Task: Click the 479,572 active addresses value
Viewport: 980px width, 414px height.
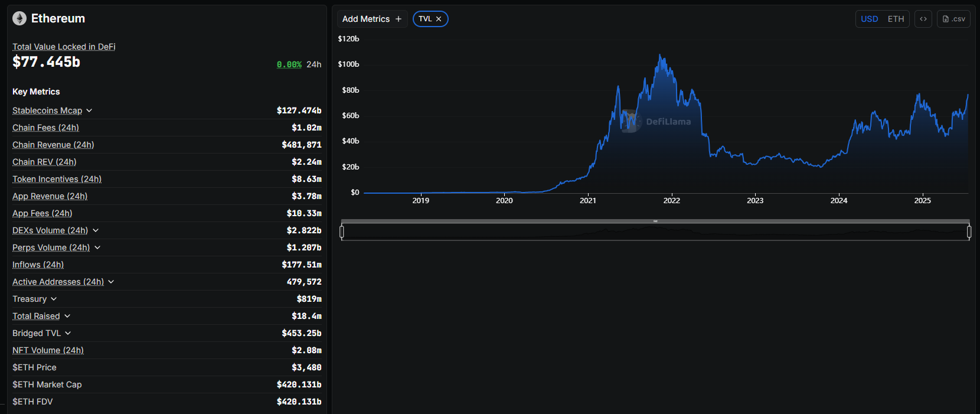Action: pyautogui.click(x=304, y=282)
